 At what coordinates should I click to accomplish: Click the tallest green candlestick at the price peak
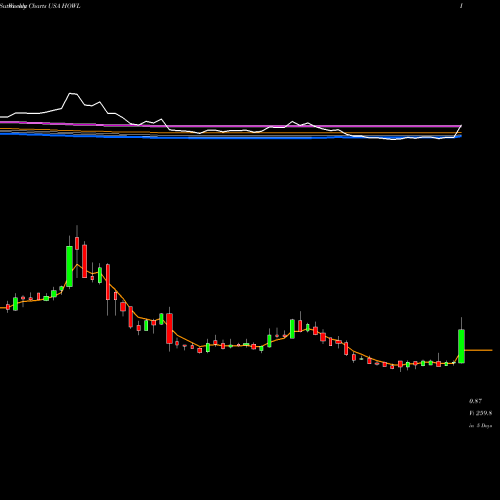69,266
